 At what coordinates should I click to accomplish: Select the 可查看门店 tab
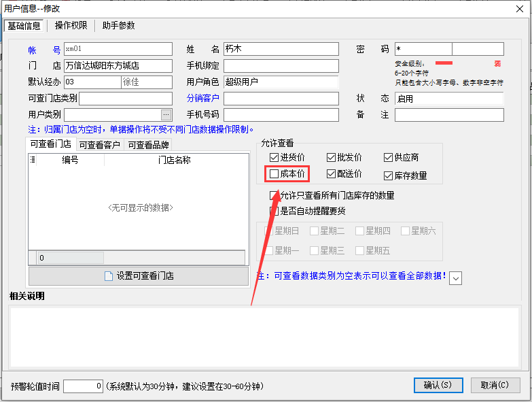pyautogui.click(x=51, y=144)
